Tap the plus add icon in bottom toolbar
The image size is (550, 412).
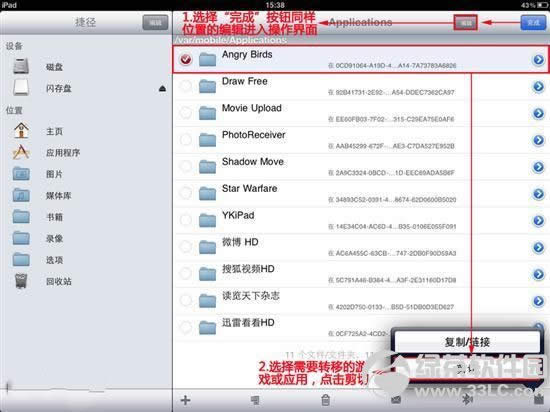tap(185, 400)
